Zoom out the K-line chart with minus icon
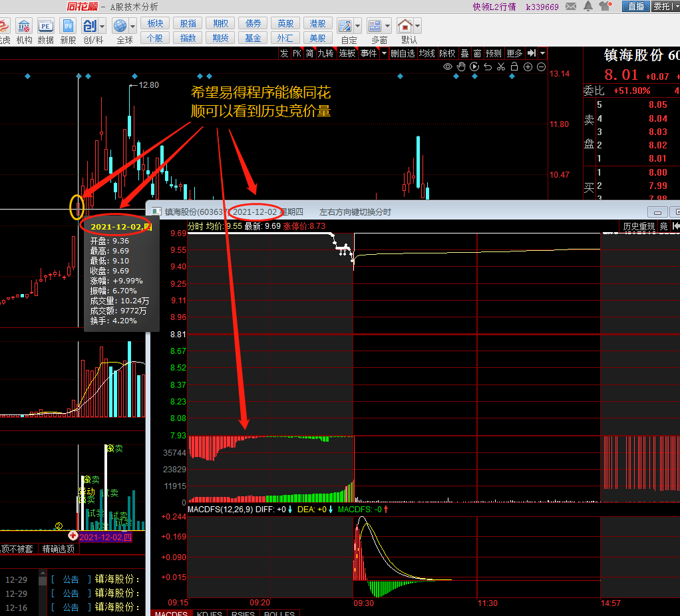680x616 pixels. (x=541, y=67)
